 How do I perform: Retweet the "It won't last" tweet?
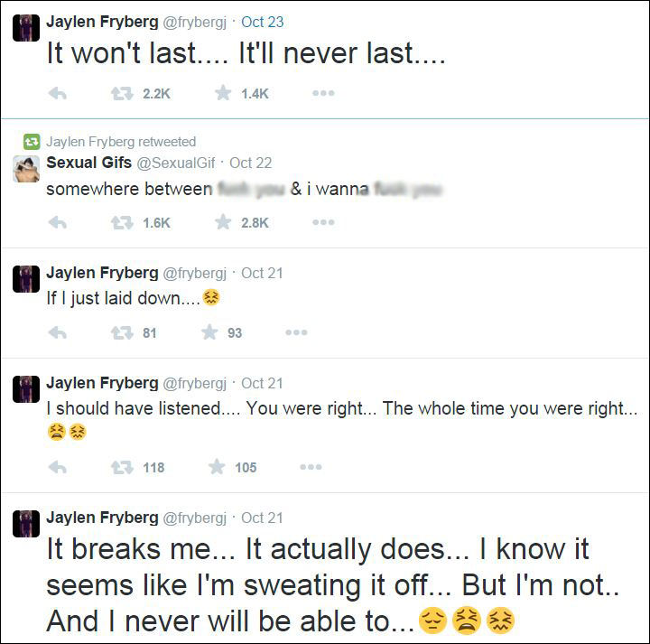tap(121, 93)
